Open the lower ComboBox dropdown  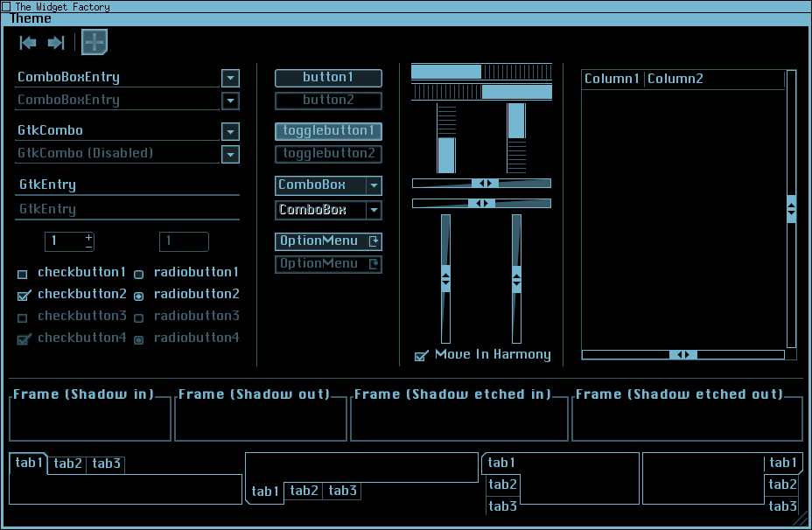pos(328,210)
